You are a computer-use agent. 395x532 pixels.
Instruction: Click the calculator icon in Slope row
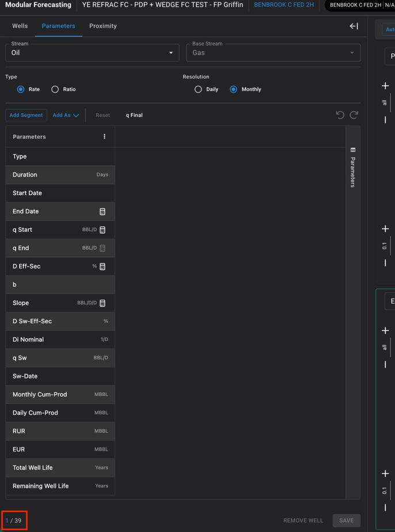[x=102, y=303]
